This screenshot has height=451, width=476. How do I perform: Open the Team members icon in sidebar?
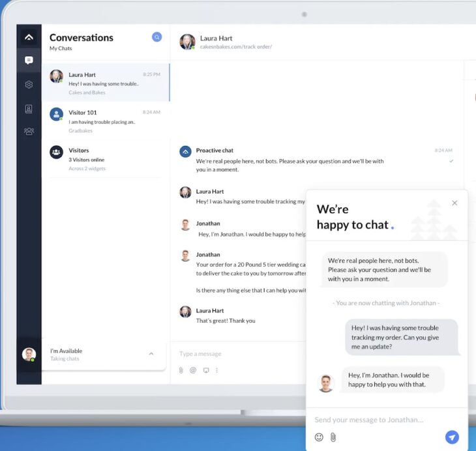tap(29, 131)
